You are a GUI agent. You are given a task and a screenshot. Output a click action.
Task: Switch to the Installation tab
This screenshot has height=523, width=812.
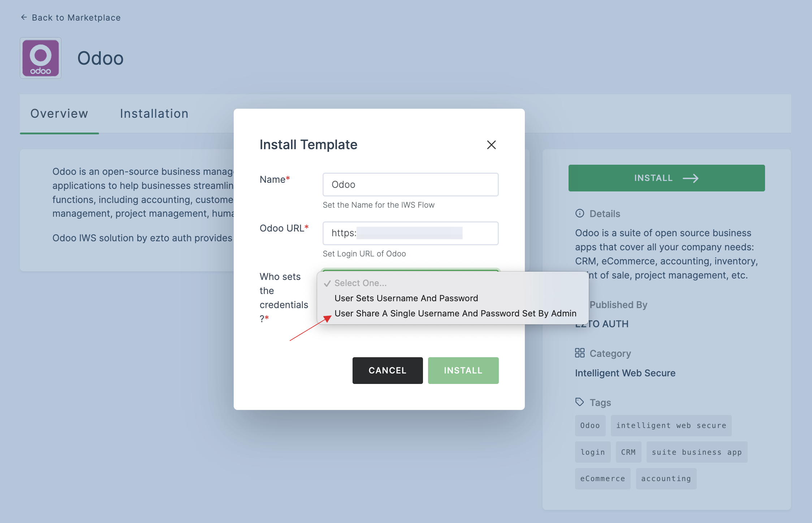pos(154,113)
